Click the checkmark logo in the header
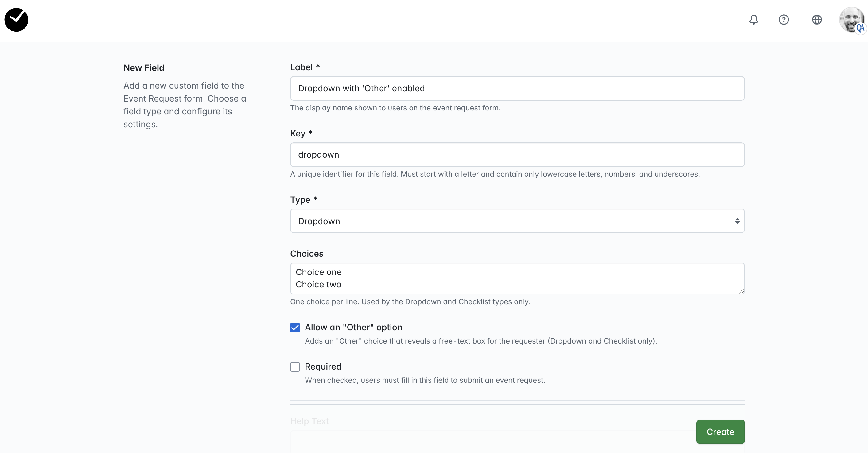 [16, 20]
